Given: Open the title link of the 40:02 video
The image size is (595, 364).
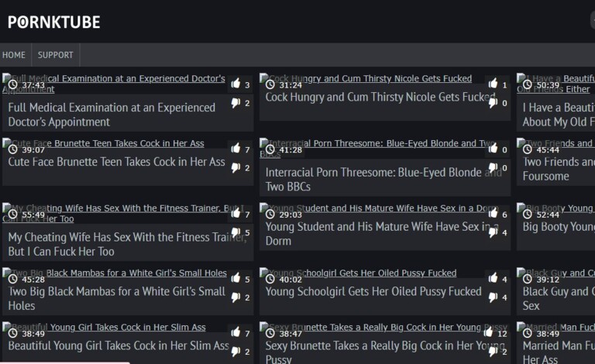Looking at the screenshot, I should click(373, 292).
